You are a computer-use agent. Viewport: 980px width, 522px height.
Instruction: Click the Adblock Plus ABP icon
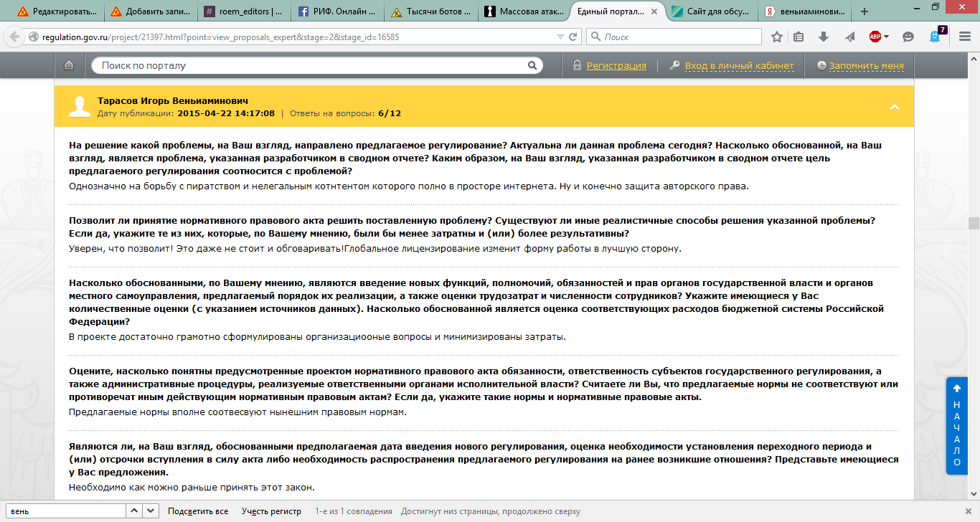(x=875, y=37)
